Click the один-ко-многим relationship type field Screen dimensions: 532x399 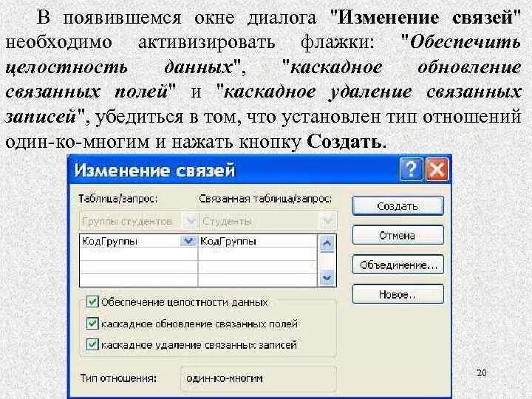click(259, 378)
